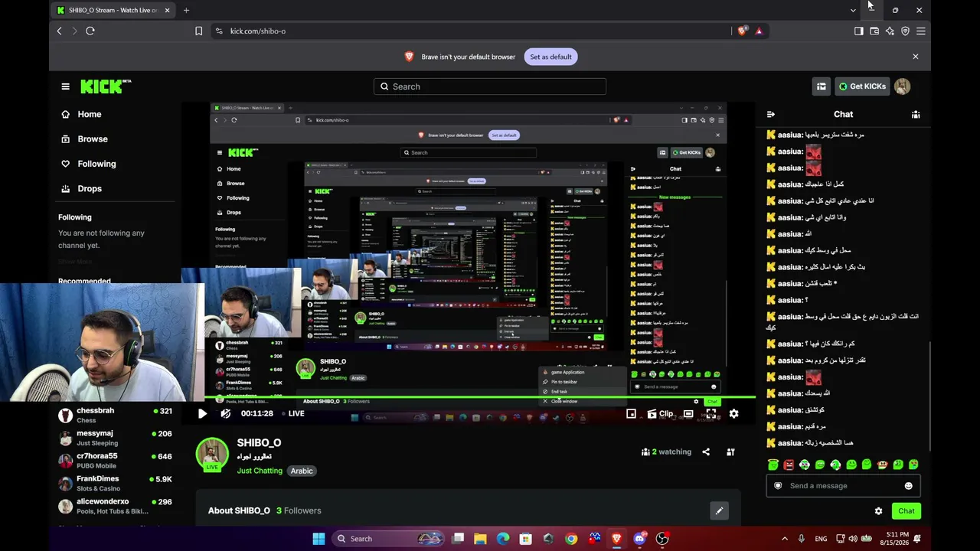Open stream moderation tools icon beside share
The image size is (980, 551).
[x=730, y=452]
